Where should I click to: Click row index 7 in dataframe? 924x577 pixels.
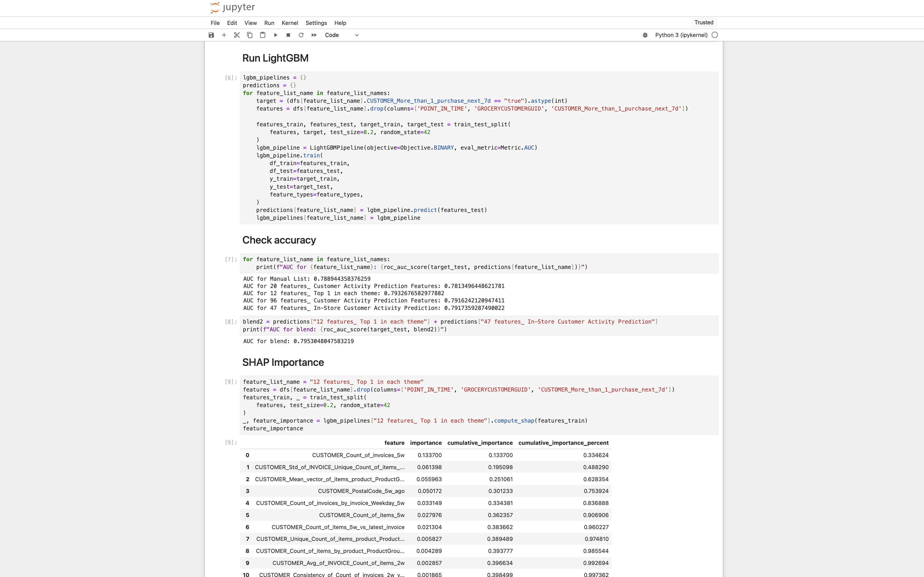coord(247,539)
